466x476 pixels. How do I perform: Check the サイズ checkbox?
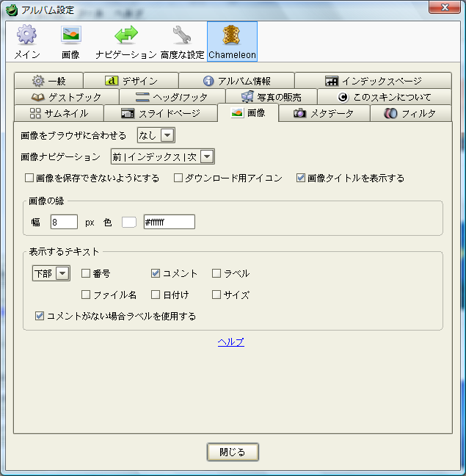point(216,295)
